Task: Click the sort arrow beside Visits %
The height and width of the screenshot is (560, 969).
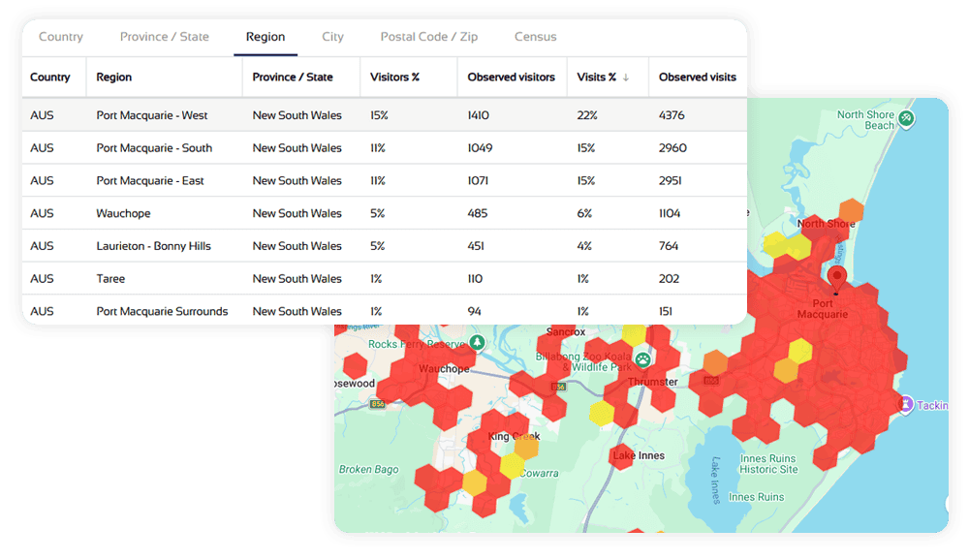Action: click(x=626, y=78)
